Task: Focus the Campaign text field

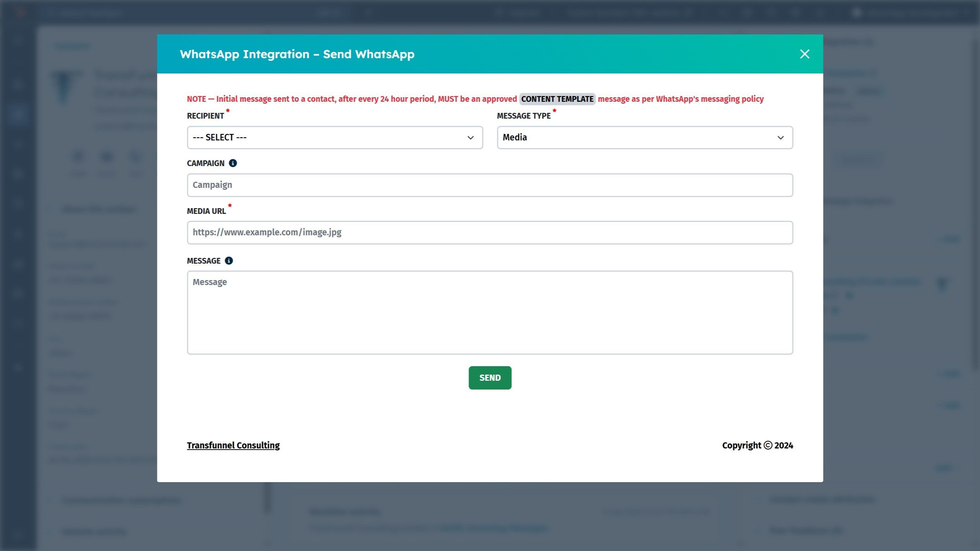Action: (490, 185)
